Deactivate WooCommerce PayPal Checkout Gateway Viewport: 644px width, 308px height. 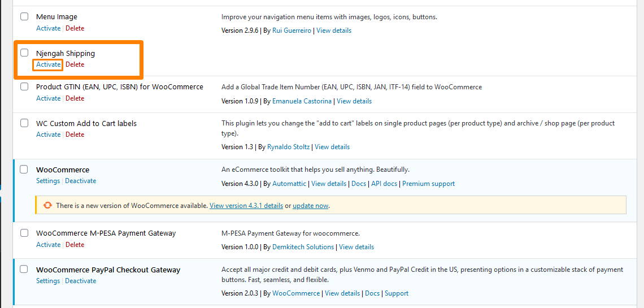pyautogui.click(x=80, y=281)
